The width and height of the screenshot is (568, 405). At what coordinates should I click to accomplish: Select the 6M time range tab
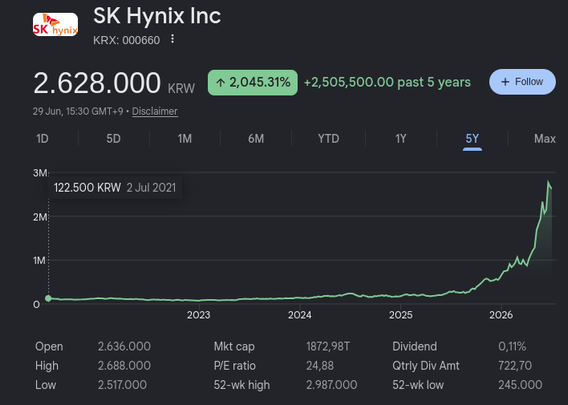[256, 139]
